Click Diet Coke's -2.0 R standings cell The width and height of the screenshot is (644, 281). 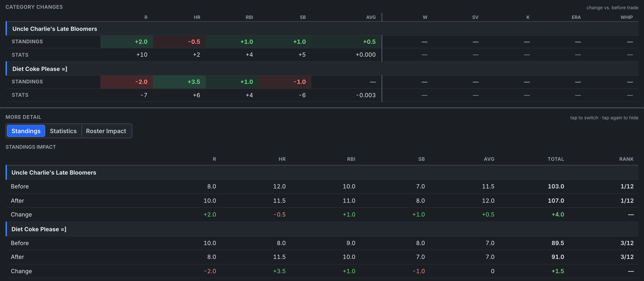click(126, 82)
